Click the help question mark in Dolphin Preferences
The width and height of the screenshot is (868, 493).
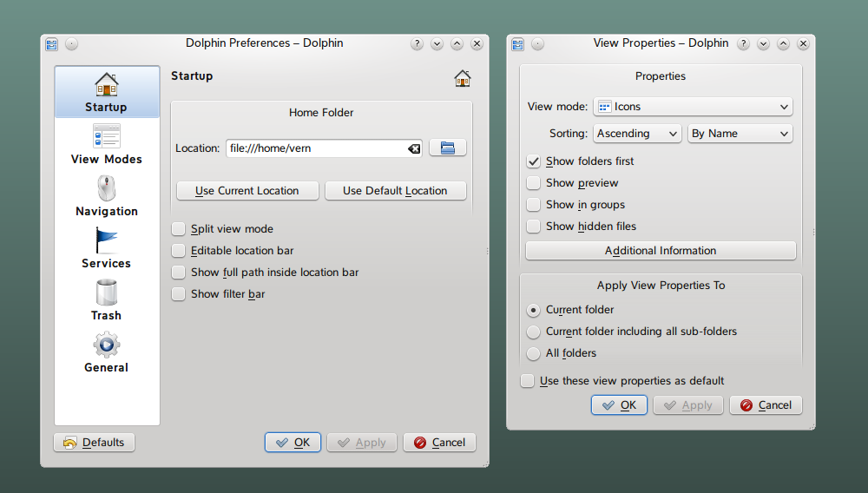tap(417, 43)
